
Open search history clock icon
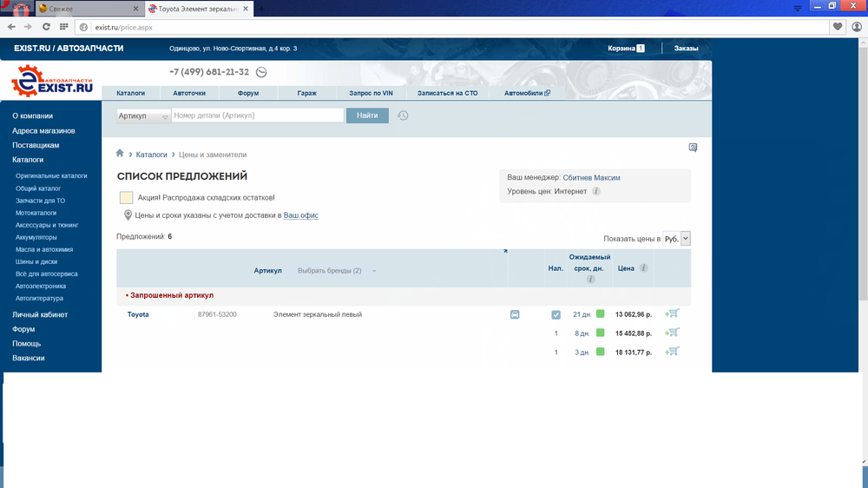tap(403, 115)
